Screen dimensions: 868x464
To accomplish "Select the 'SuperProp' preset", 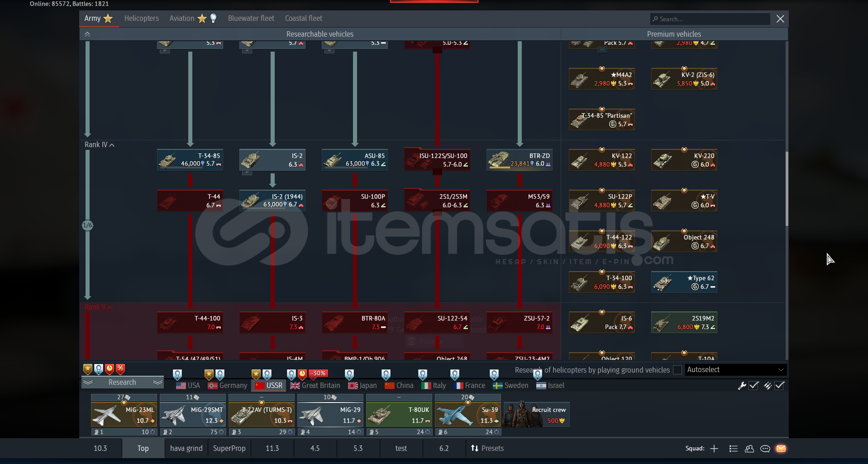I will (229, 449).
